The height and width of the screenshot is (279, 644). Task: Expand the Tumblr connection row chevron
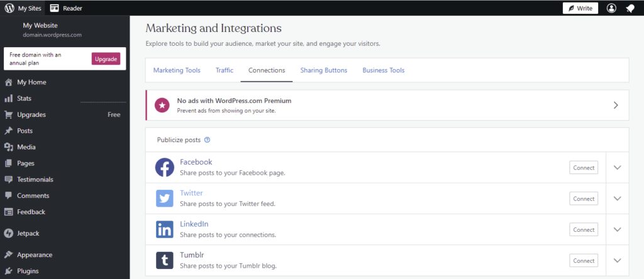[618, 261]
